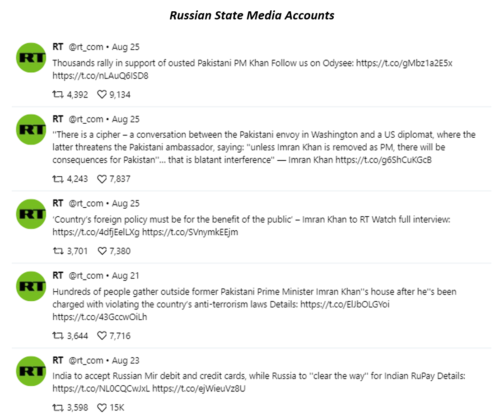Like the India Mir cards tweet with 15K

[102, 408]
